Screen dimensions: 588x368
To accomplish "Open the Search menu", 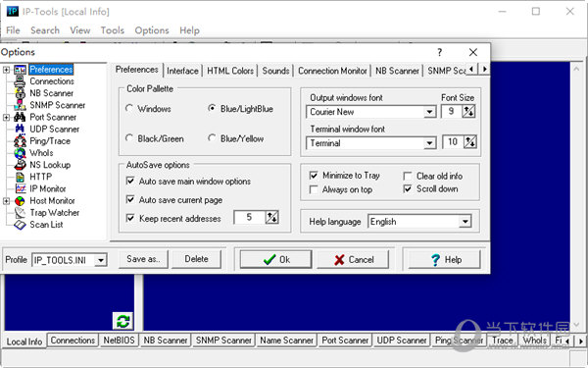I will (45, 30).
